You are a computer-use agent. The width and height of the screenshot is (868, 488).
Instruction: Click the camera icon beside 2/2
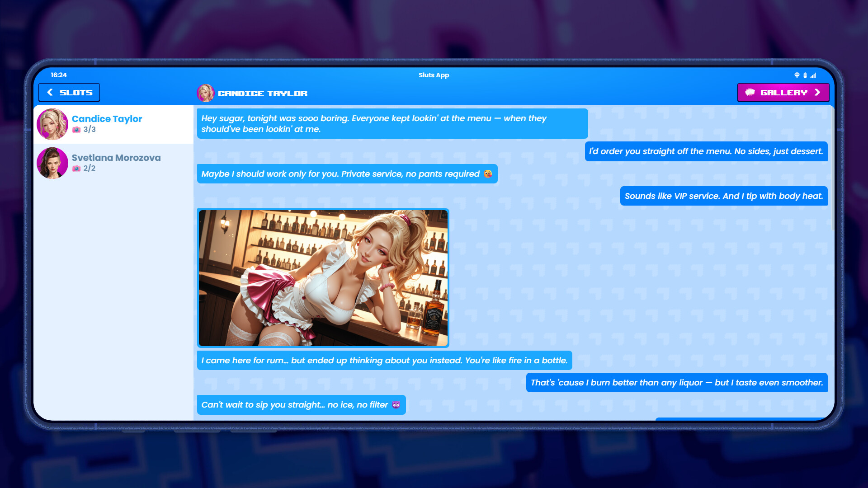pos(76,169)
